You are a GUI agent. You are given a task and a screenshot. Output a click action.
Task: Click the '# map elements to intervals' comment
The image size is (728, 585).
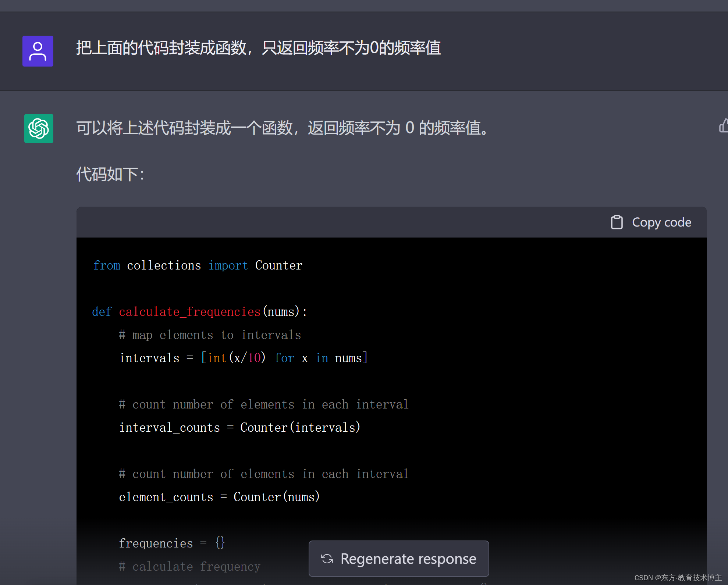(210, 335)
